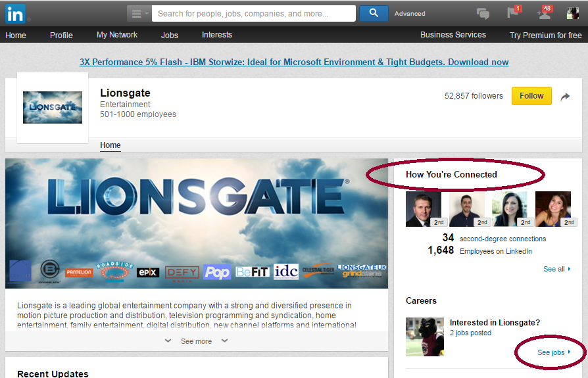Open the Profile menu item
Image resolution: width=588 pixels, height=378 pixels.
[61, 35]
